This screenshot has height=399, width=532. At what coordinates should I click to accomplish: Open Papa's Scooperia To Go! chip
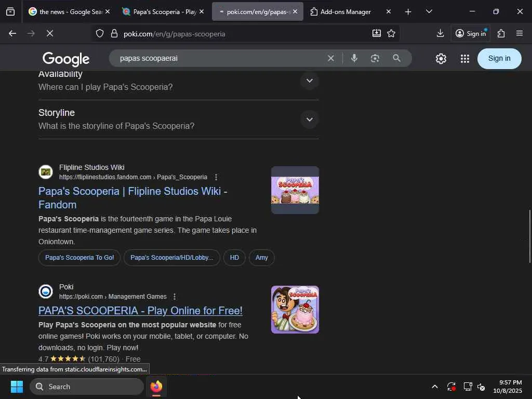point(79,258)
